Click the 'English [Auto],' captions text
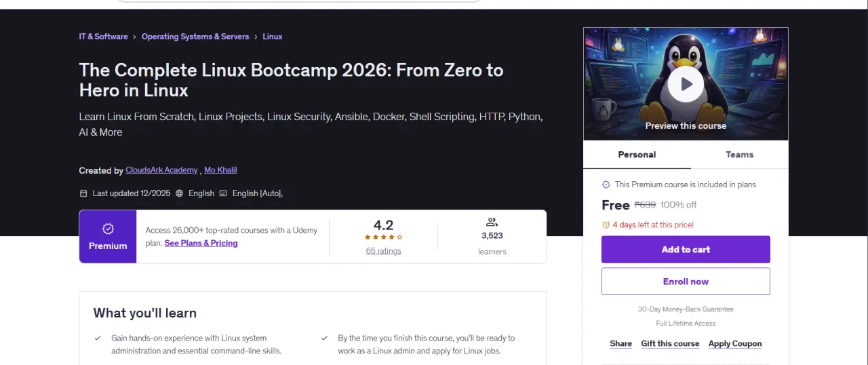This screenshot has width=868, height=365. 258,193
